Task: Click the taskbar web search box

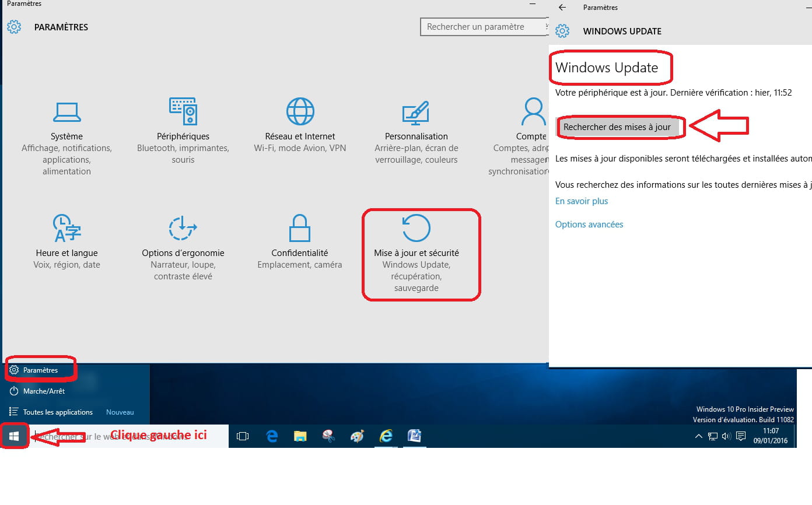Action: pyautogui.click(x=128, y=436)
